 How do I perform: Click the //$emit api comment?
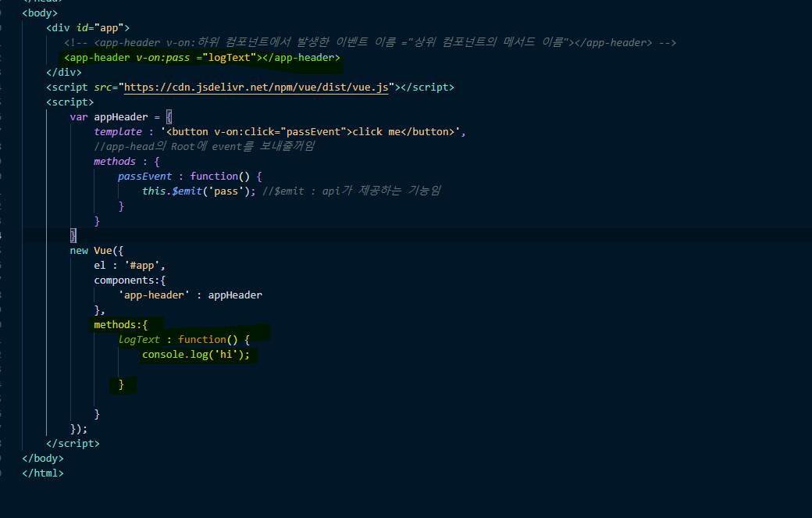pos(351,191)
